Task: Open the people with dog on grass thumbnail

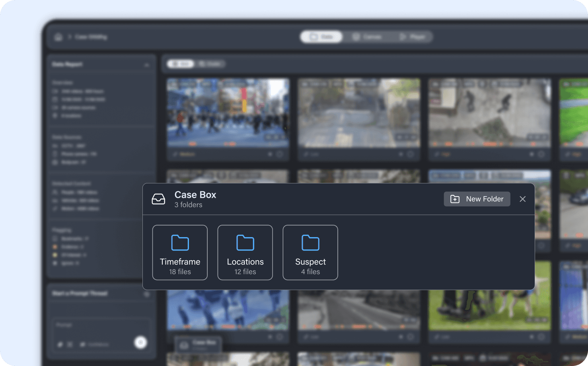Action: tap(490, 310)
